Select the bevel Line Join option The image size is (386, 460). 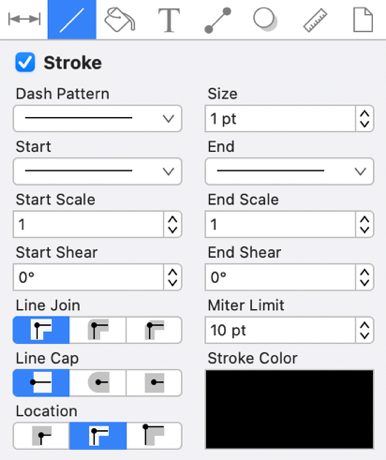pyautogui.click(x=154, y=330)
